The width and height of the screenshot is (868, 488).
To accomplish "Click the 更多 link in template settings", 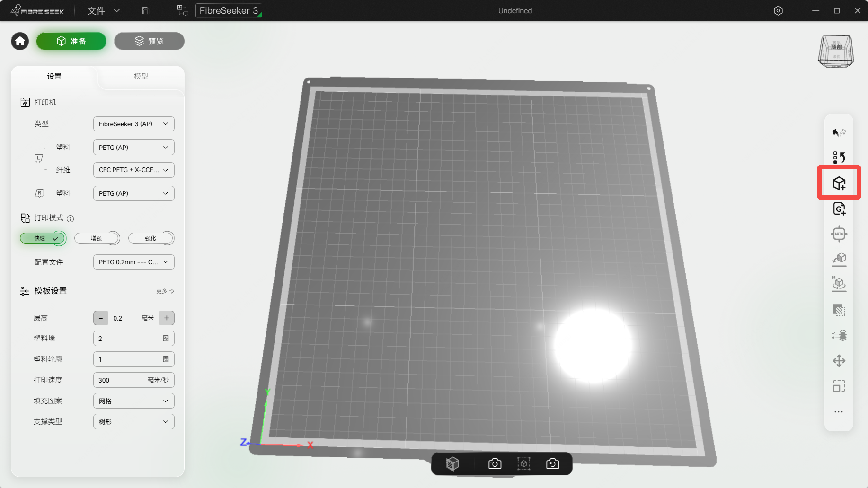I will [x=165, y=291].
